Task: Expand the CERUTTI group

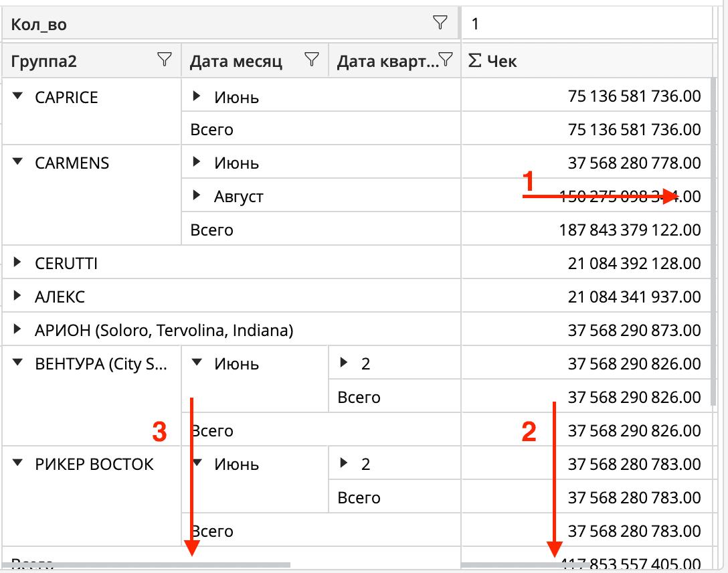Action: coord(18,263)
